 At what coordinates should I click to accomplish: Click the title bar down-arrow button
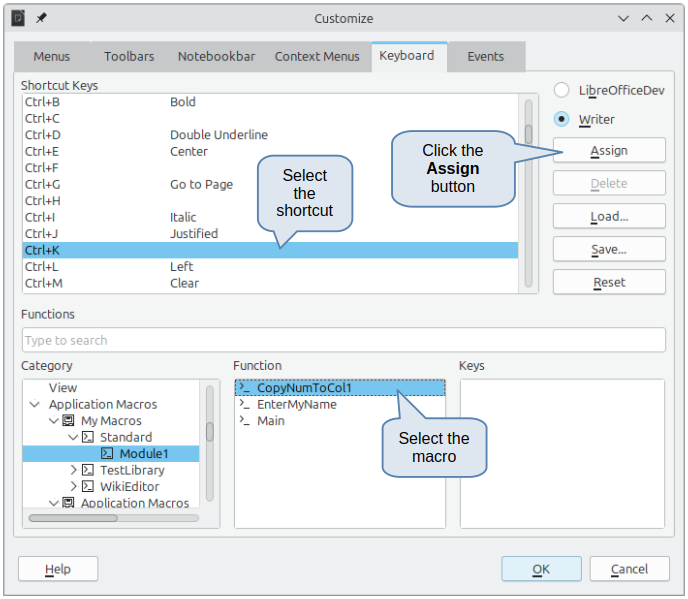click(624, 18)
